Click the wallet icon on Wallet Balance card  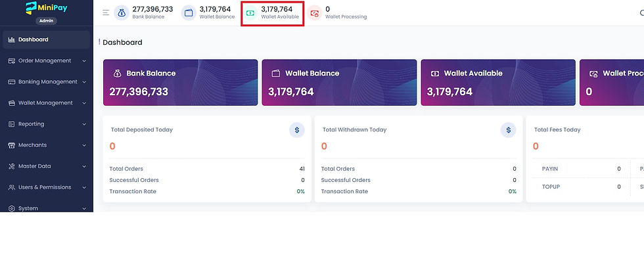point(276,74)
